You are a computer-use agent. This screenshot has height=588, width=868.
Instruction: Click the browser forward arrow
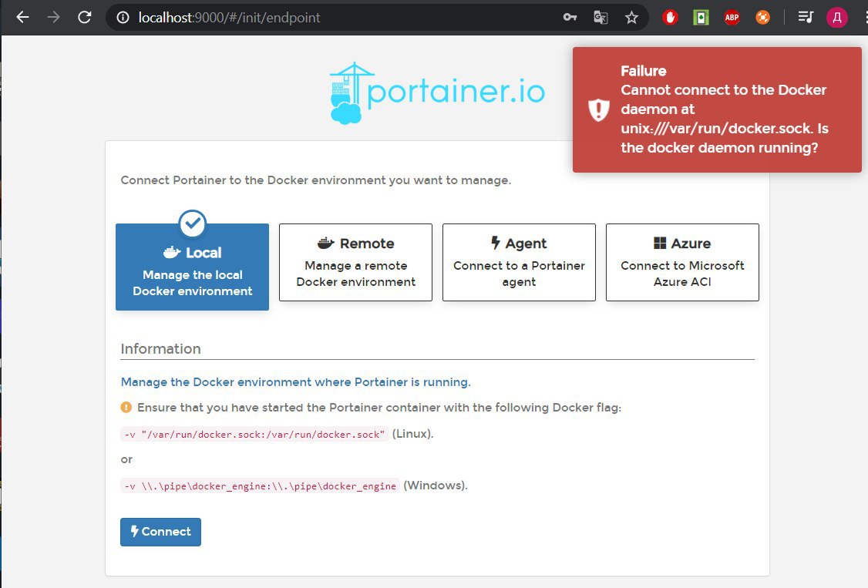(x=54, y=17)
